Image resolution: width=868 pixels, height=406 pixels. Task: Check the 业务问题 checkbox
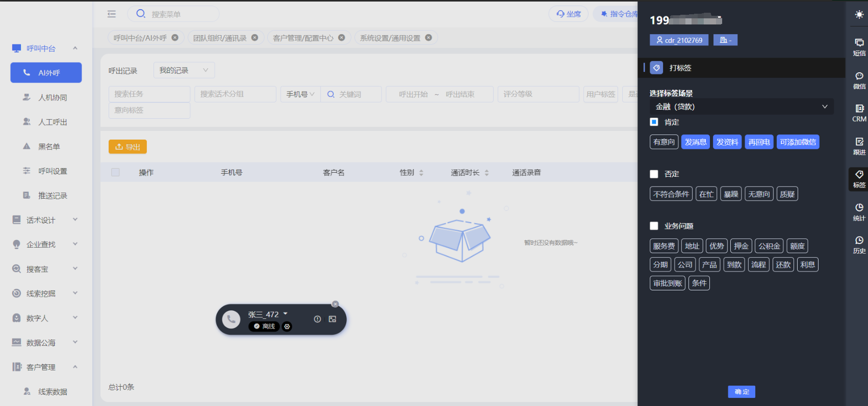pyautogui.click(x=654, y=226)
